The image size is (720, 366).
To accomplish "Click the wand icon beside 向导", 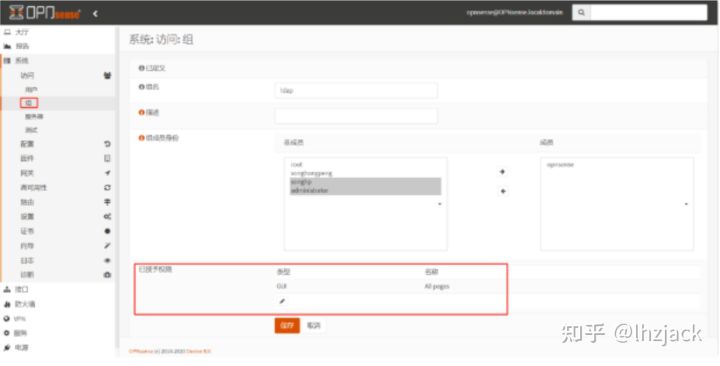I will click(x=107, y=246).
